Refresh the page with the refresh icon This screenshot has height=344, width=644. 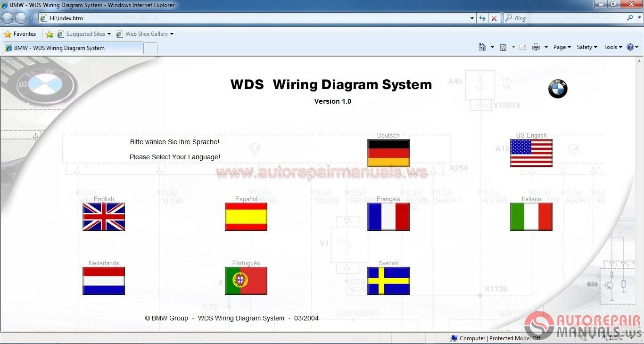click(x=482, y=18)
